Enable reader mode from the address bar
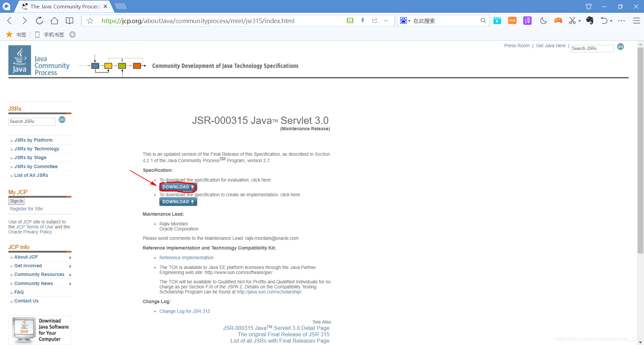This screenshot has width=644, height=345. coord(350,21)
